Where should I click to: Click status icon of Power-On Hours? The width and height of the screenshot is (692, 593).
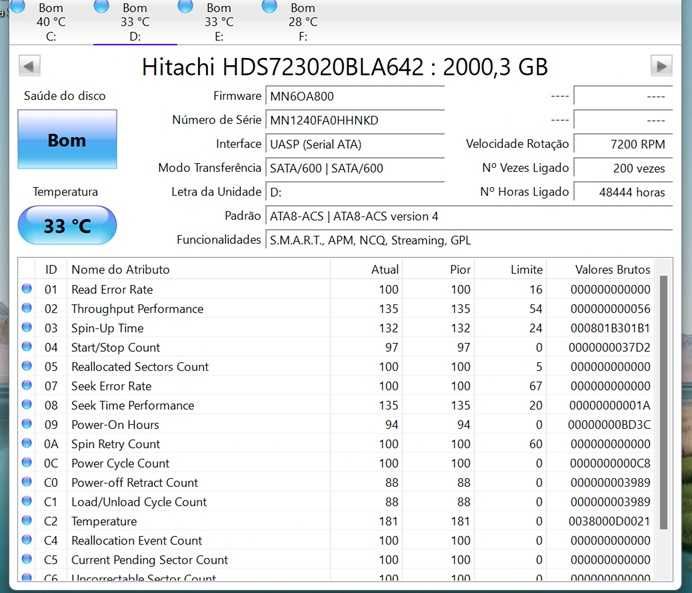click(x=26, y=424)
